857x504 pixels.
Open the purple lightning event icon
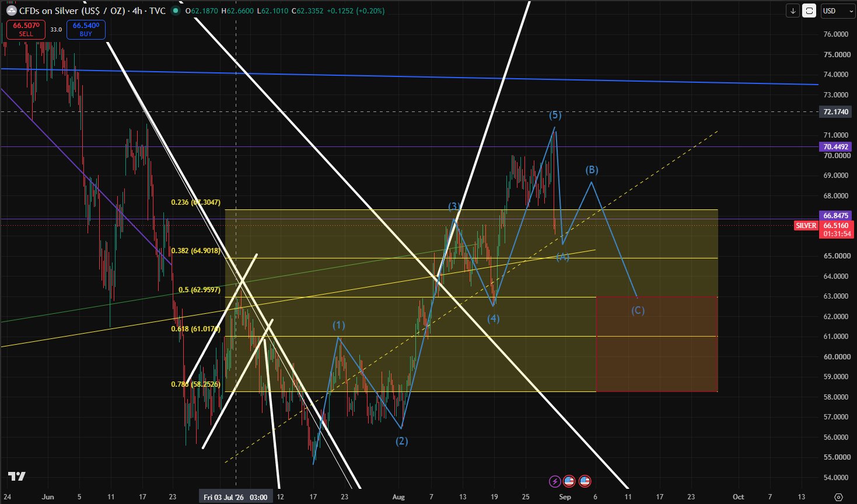click(554, 481)
